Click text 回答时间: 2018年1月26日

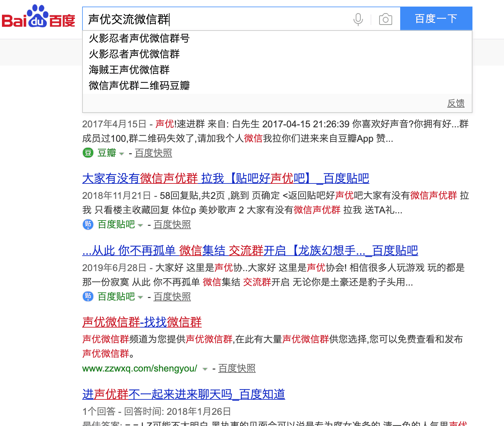[177, 412]
